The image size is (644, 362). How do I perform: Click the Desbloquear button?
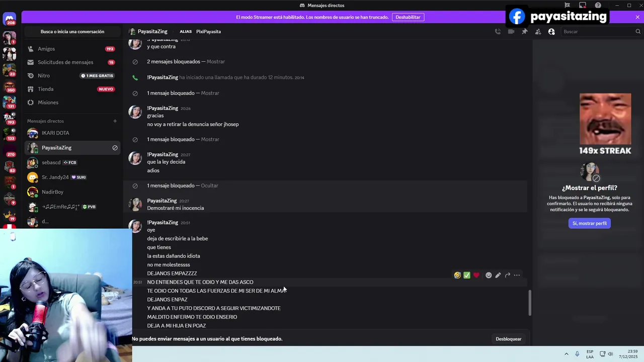point(509,339)
